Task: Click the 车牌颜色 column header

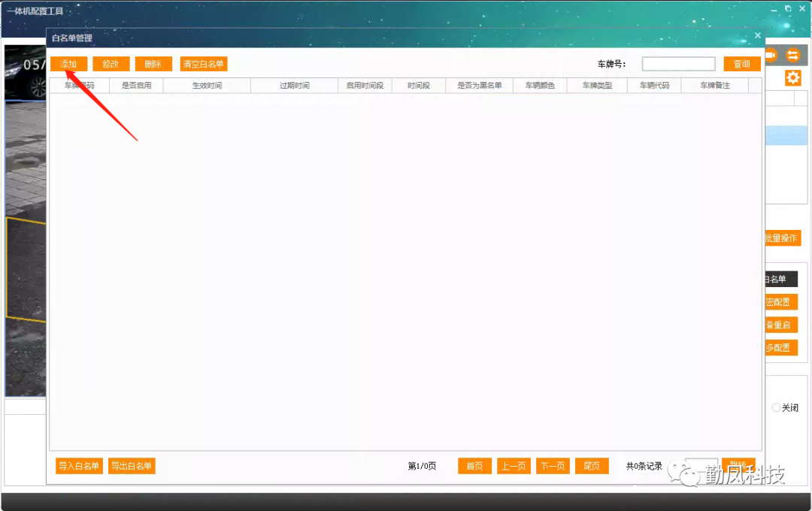Action: point(538,85)
